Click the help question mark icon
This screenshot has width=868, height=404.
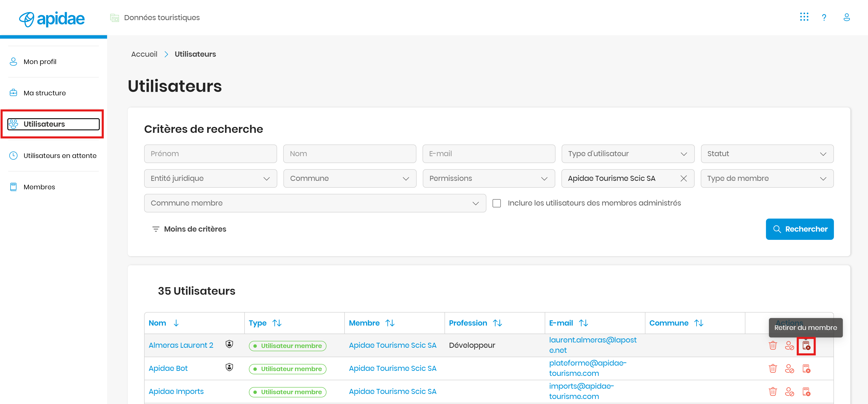pos(824,17)
